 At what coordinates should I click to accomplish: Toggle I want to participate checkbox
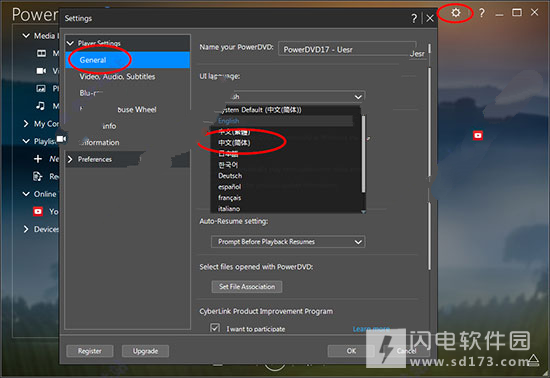tap(215, 328)
